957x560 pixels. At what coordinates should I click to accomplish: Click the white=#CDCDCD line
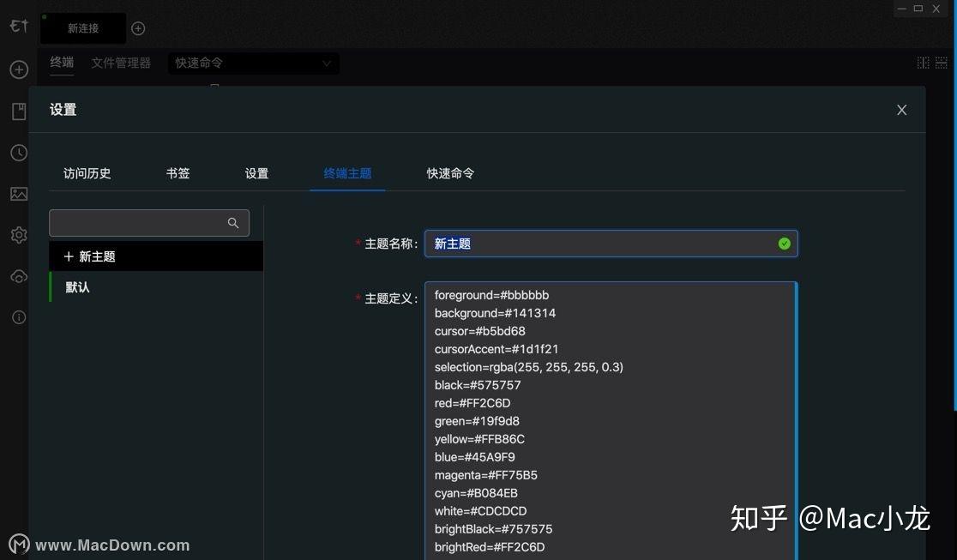pyautogui.click(x=480, y=511)
